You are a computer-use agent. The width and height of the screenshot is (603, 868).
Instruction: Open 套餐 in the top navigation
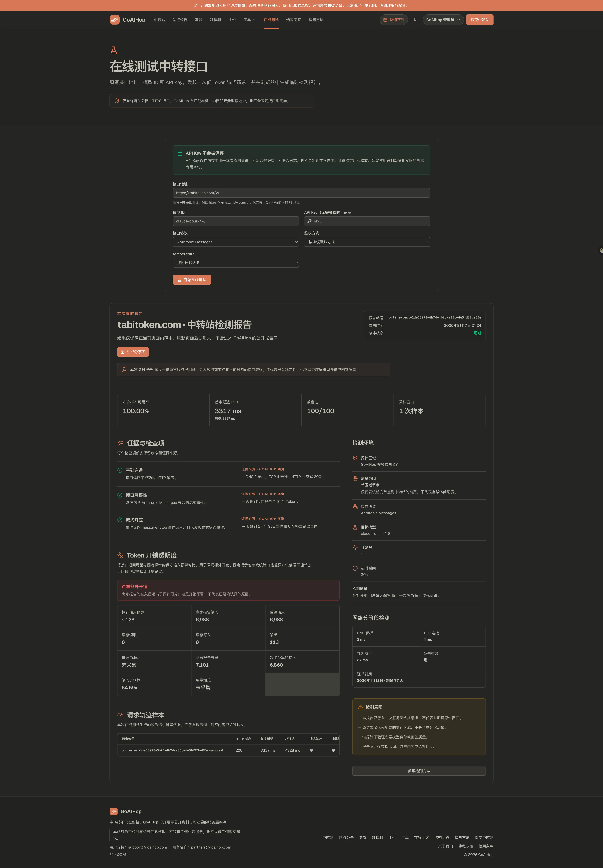click(199, 20)
